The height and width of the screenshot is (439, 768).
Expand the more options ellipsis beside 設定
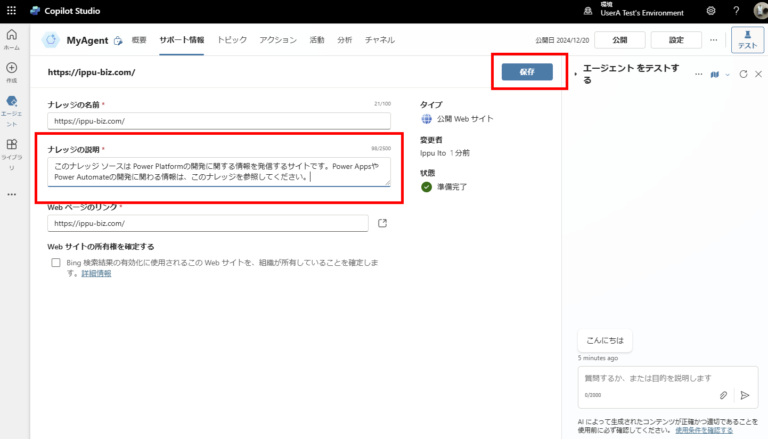pyautogui.click(x=714, y=40)
